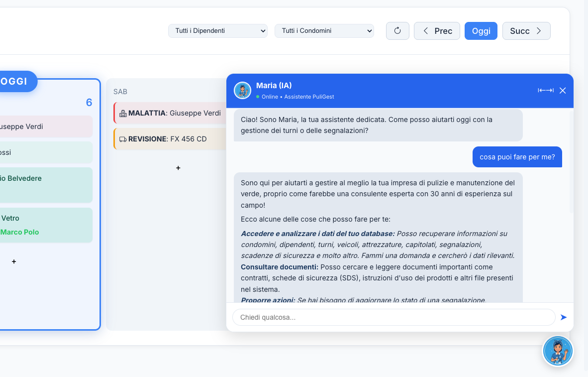Click the refresh calendar icon

coord(397,30)
